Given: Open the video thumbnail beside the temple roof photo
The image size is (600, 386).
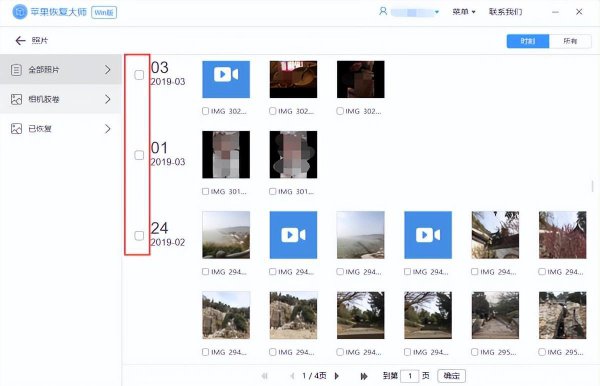Looking at the screenshot, I should pyautogui.click(x=428, y=235).
